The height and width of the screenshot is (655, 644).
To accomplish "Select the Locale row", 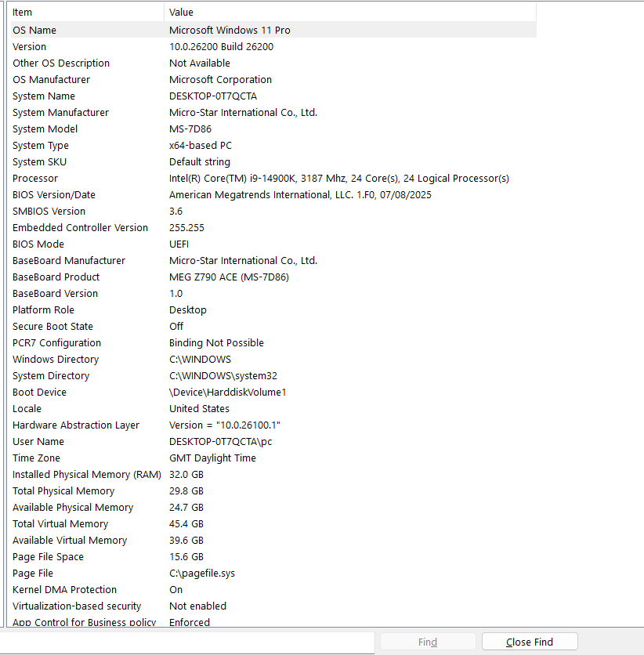I will [273, 408].
